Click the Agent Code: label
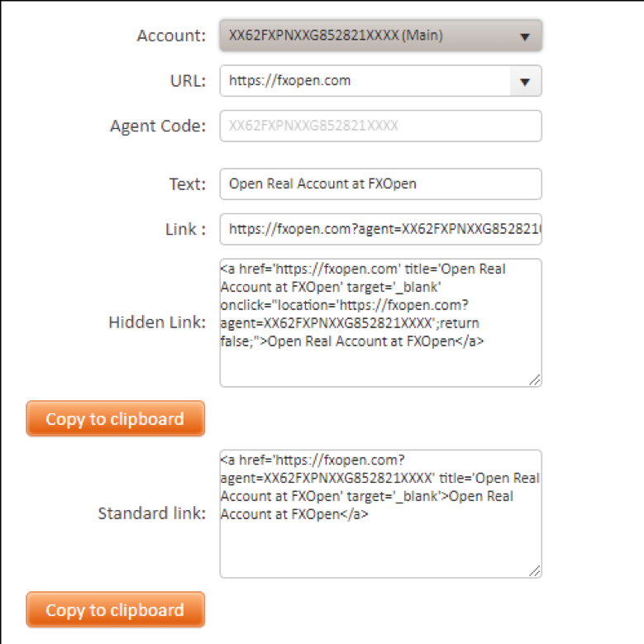The height and width of the screenshot is (644, 644). click(158, 126)
